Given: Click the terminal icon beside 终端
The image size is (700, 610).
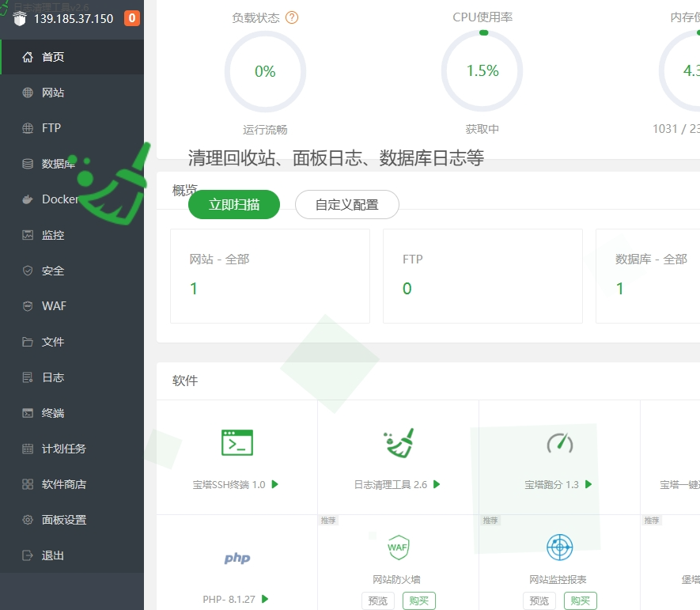Looking at the screenshot, I should point(28,413).
